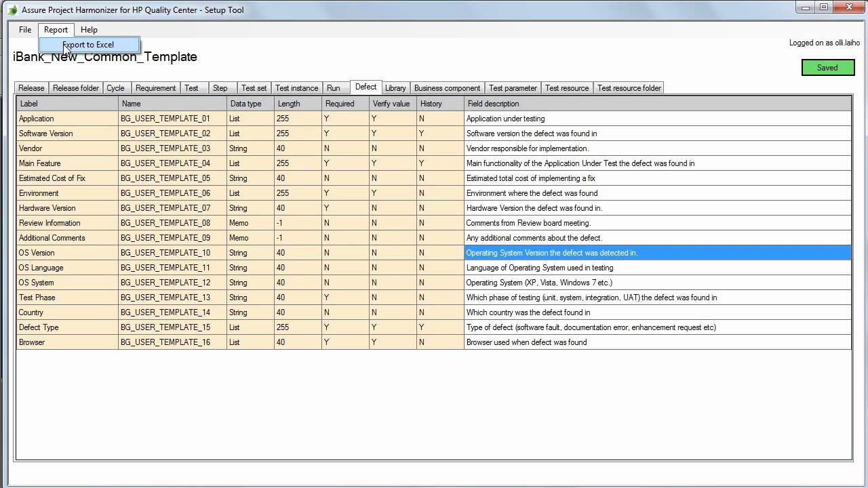Select the Environment label cell
This screenshot has height=488, width=868.
pyautogui.click(x=67, y=193)
